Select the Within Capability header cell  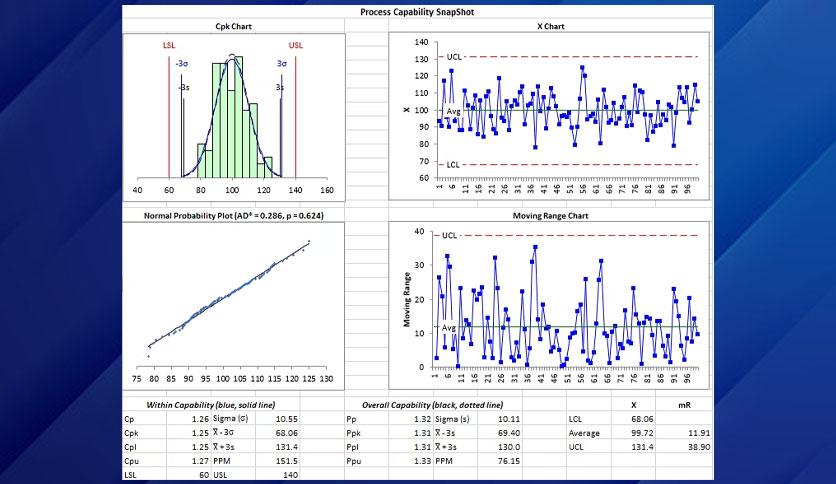point(211,405)
